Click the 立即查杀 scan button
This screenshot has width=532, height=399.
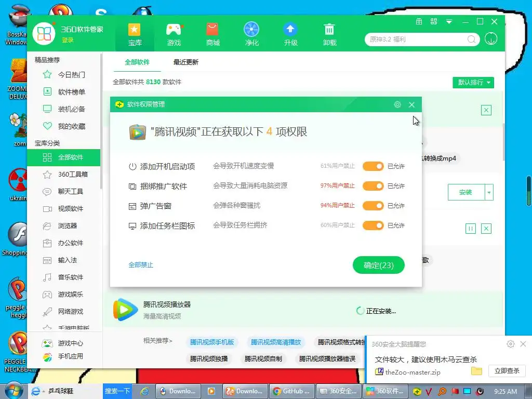(x=507, y=371)
